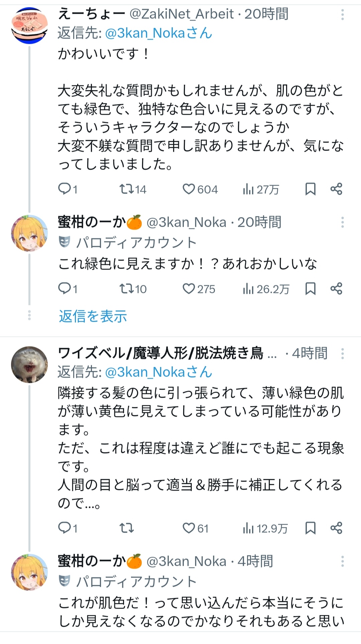The width and height of the screenshot is (361, 644).
Task: Reply to えーちょー's tweet
Action: point(64,189)
